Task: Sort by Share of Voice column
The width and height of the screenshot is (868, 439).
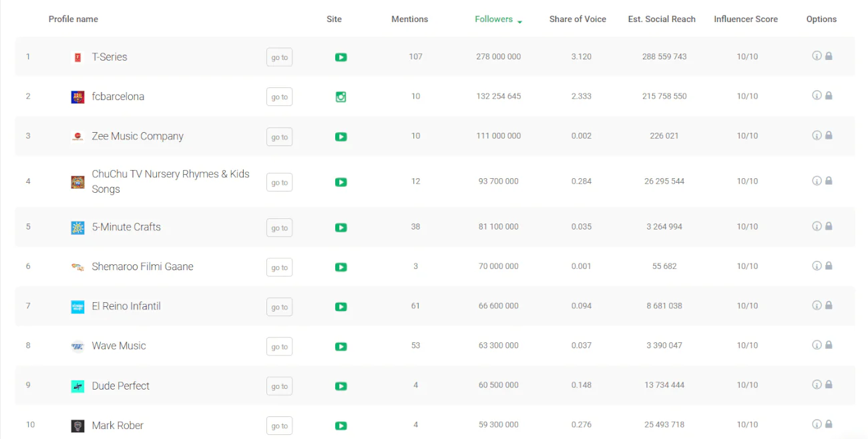Action: pyautogui.click(x=578, y=19)
